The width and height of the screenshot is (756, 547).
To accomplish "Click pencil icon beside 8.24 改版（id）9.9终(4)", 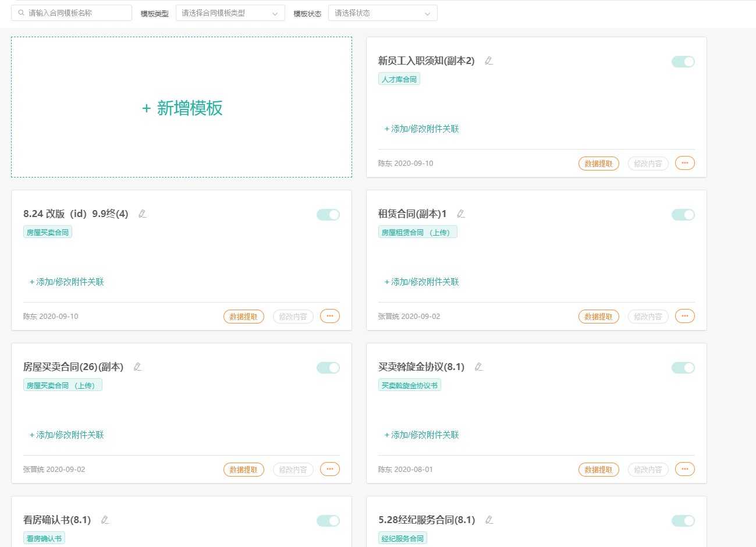I will [x=142, y=214].
